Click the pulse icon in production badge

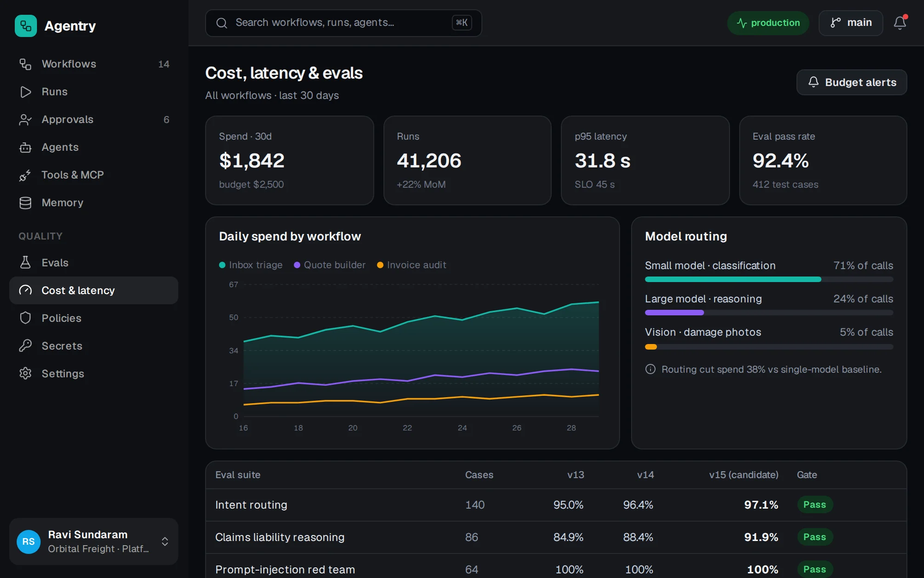[x=742, y=23]
